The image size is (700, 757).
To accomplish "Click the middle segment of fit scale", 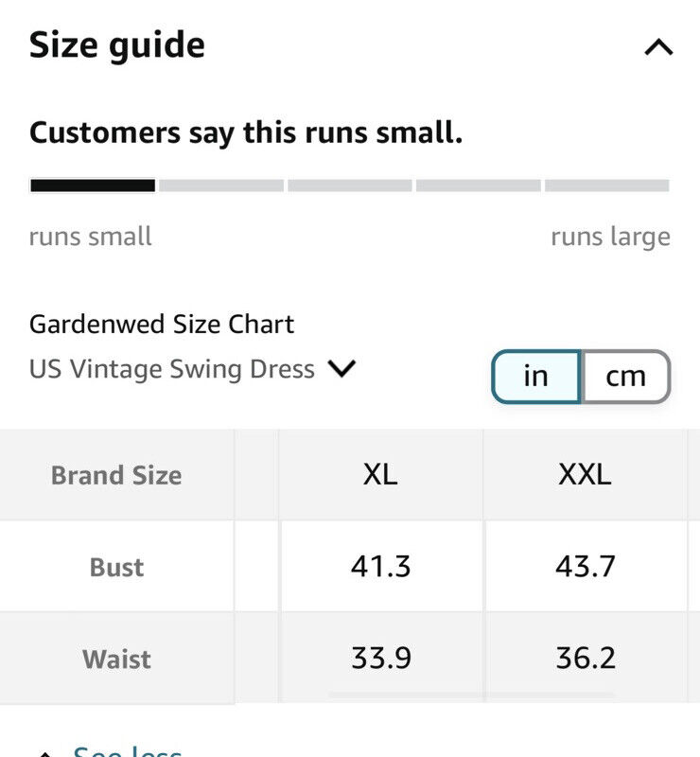I will pos(350,185).
